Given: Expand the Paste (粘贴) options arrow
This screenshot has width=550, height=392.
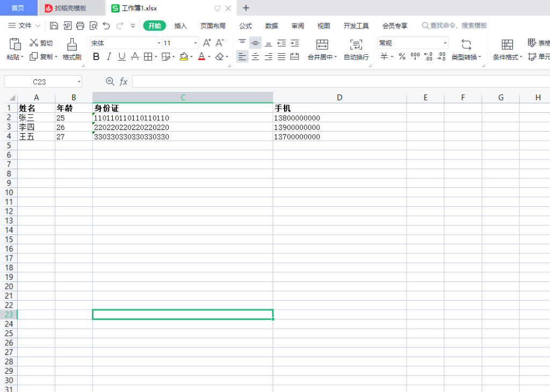Looking at the screenshot, I should pyautogui.click(x=23, y=57).
